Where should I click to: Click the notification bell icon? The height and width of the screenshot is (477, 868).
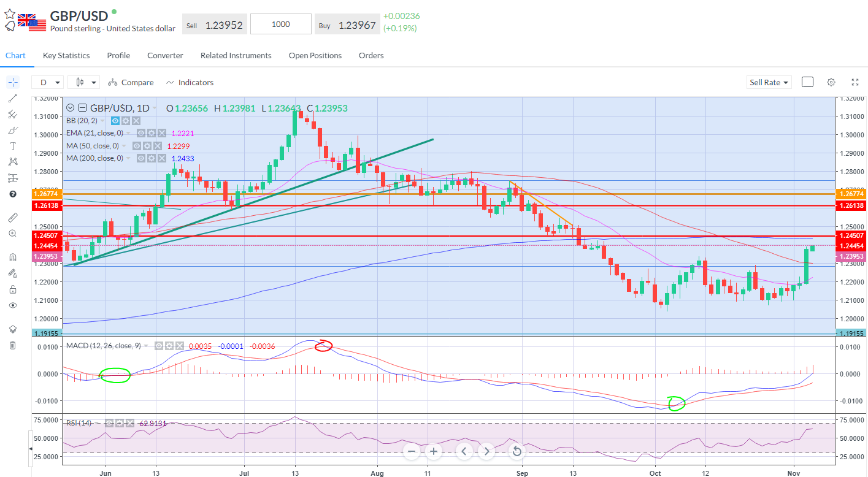tap(9, 26)
